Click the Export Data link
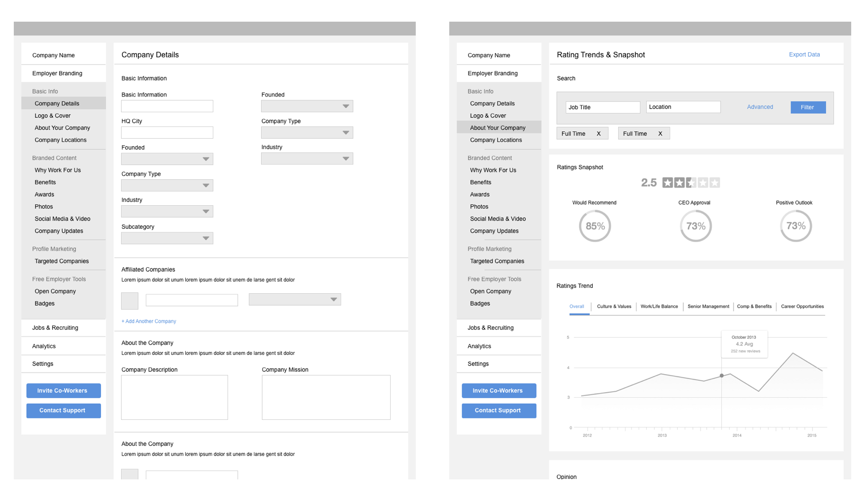This screenshot has width=865, height=504. point(804,55)
